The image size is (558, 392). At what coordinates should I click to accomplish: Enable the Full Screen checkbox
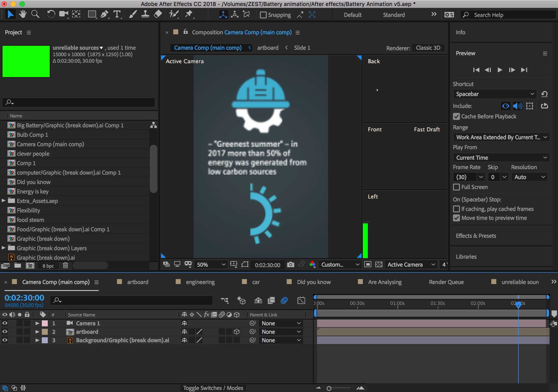456,187
